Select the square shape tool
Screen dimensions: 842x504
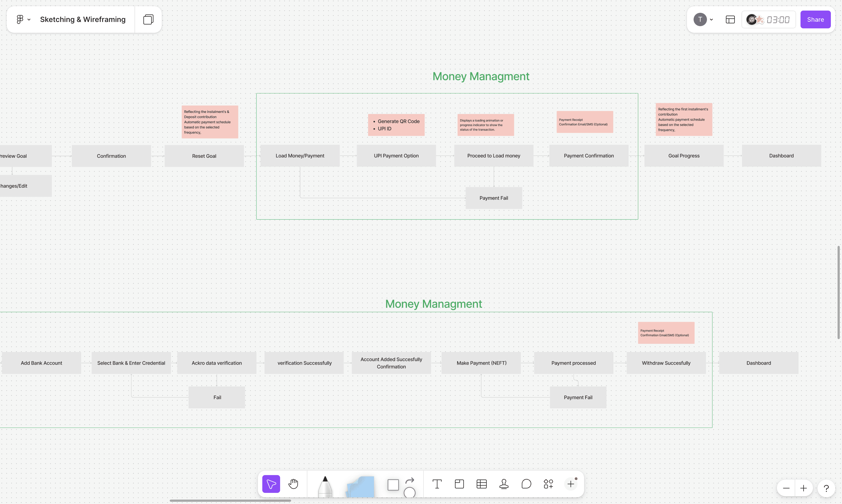(393, 485)
